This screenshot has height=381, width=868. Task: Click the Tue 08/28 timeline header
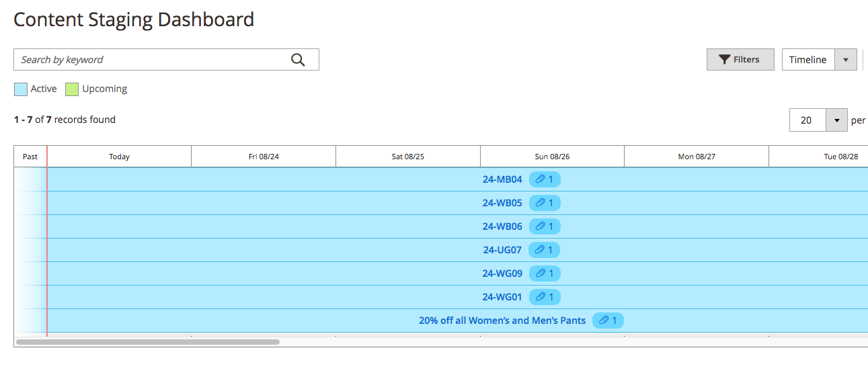pos(818,157)
